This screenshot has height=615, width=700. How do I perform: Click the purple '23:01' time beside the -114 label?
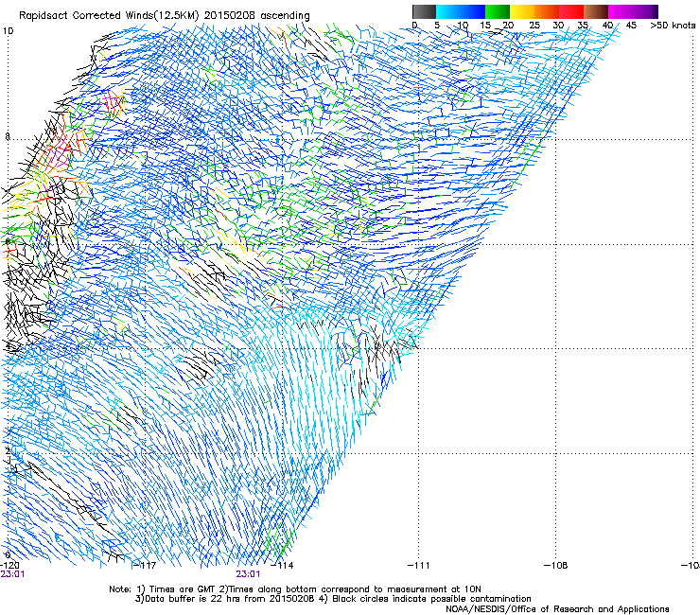(248, 574)
